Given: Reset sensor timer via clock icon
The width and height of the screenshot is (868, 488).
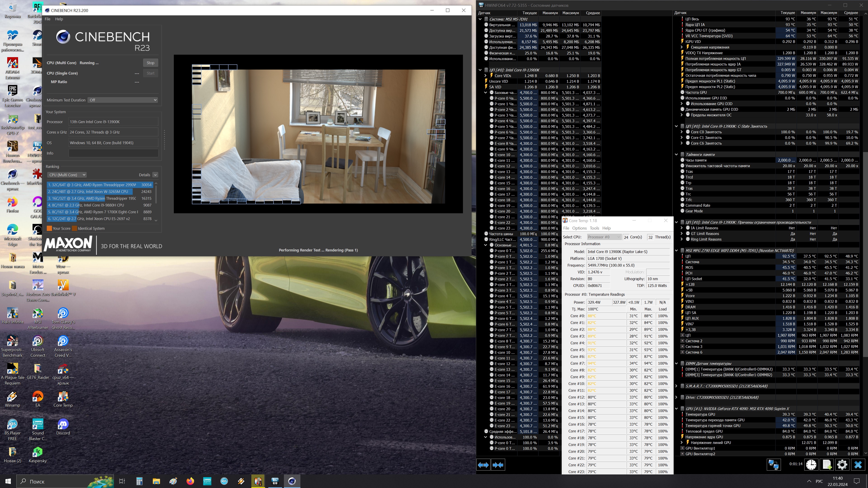Looking at the screenshot, I should [x=811, y=465].
